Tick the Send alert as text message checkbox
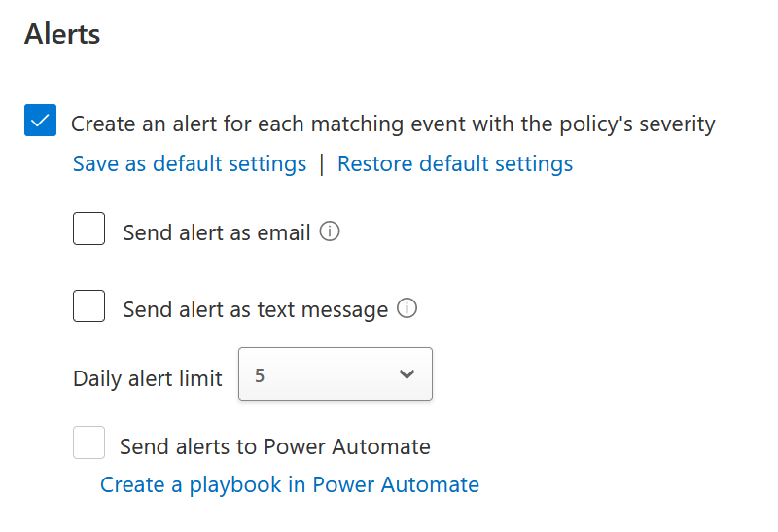 click(x=88, y=306)
